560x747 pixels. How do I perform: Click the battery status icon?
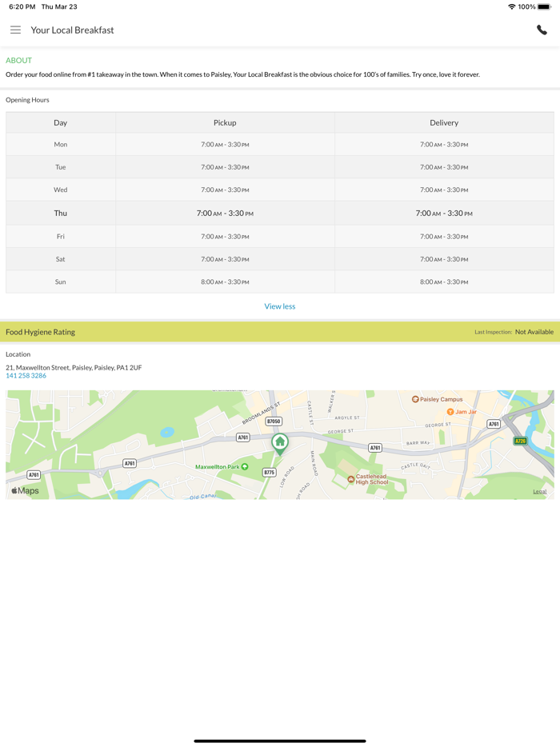click(x=544, y=6)
